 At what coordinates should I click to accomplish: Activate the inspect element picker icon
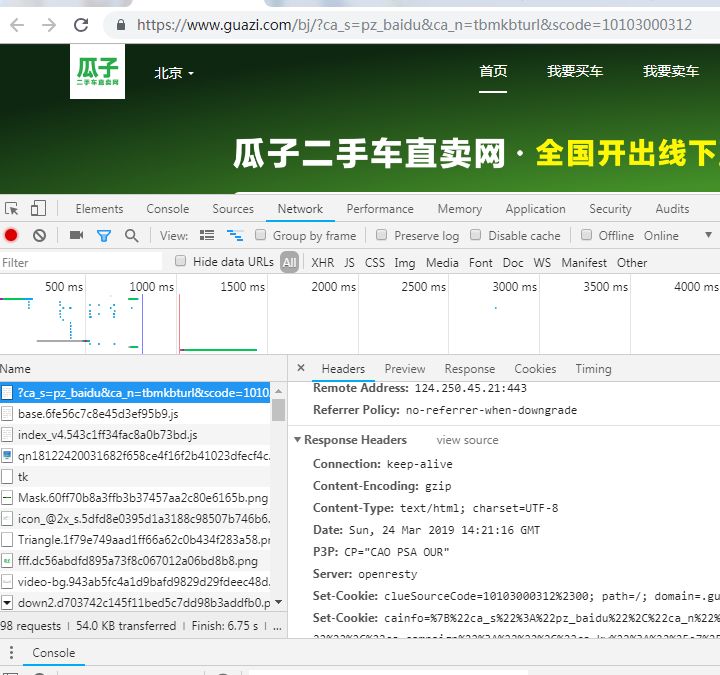(11, 209)
